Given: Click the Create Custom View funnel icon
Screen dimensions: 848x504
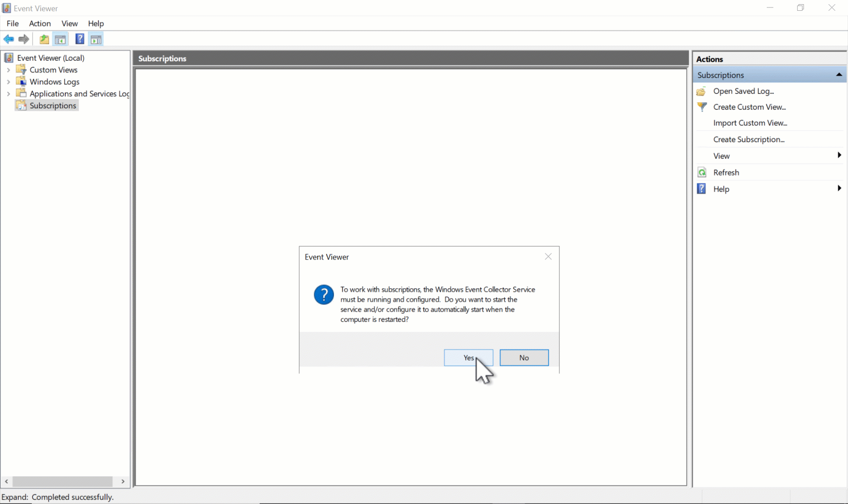Looking at the screenshot, I should coord(701,107).
